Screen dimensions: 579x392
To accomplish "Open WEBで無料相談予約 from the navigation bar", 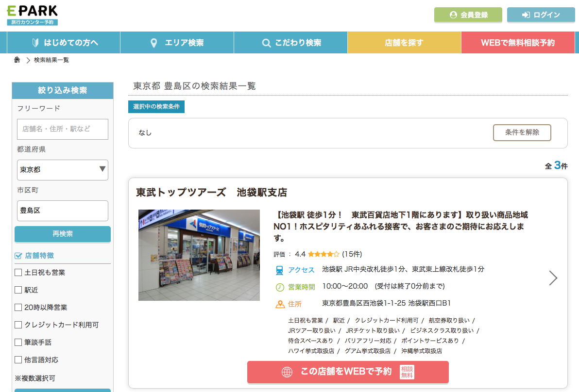I will [518, 43].
